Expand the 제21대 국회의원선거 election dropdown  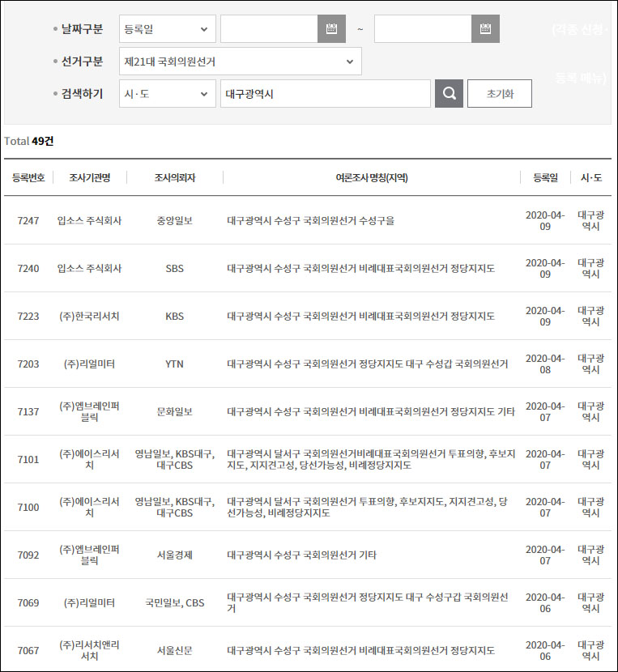(241, 62)
